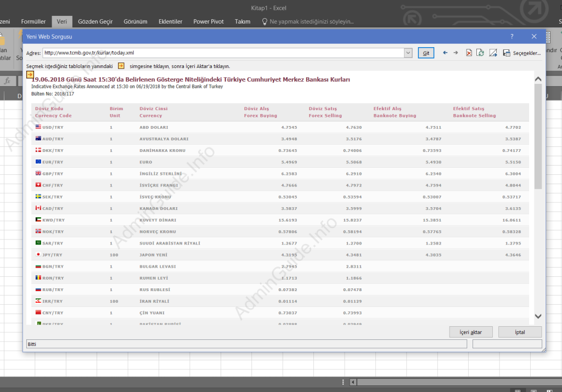This screenshot has width=562, height=392.
Task: Click the Danish flag beside DKK/TRY
Action: 38,150
